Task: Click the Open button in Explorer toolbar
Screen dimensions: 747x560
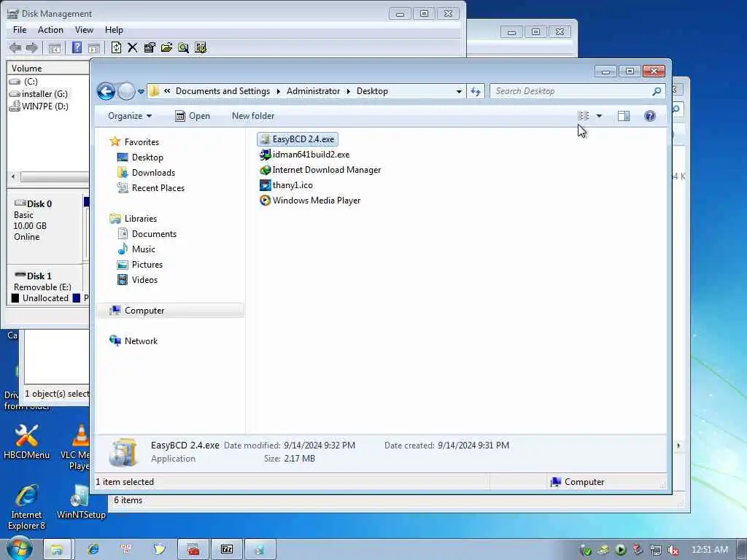Action: pos(193,116)
